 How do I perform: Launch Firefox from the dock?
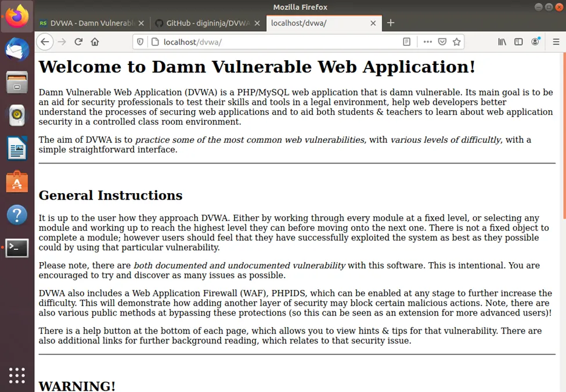click(x=17, y=16)
